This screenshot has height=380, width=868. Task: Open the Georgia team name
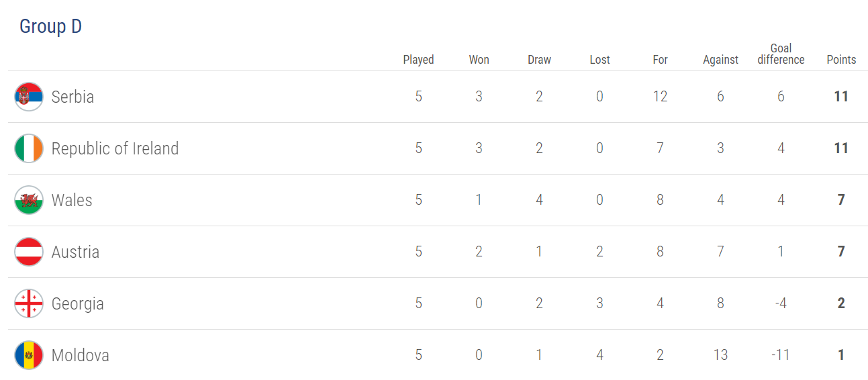click(x=78, y=303)
